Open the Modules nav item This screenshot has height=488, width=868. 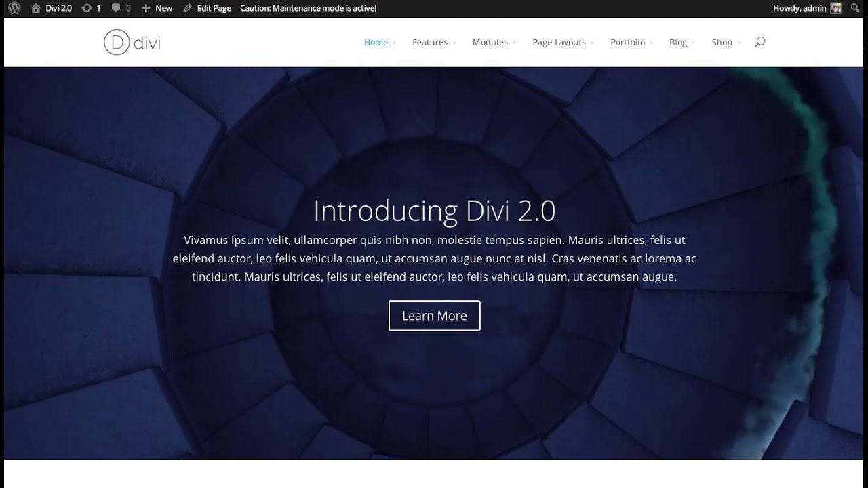490,42
